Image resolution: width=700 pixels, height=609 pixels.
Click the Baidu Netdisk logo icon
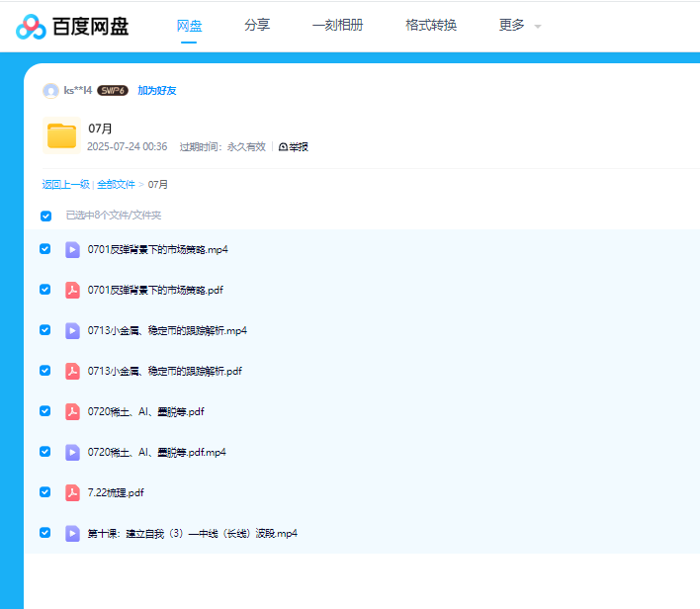point(31,27)
